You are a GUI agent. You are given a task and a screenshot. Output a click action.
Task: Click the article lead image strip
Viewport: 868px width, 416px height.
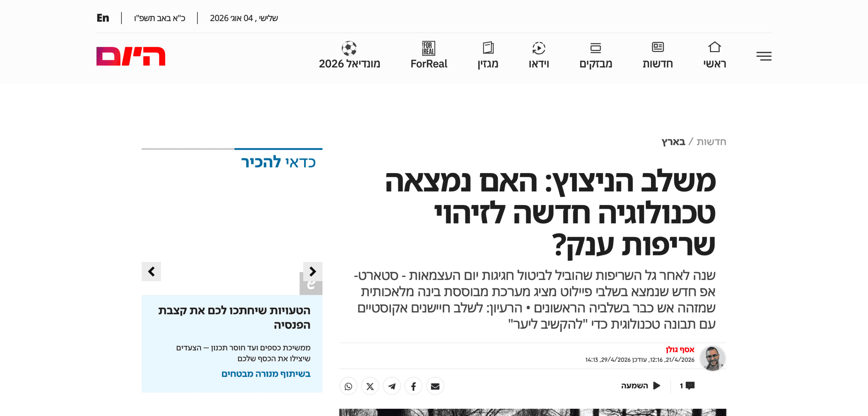tap(533, 412)
